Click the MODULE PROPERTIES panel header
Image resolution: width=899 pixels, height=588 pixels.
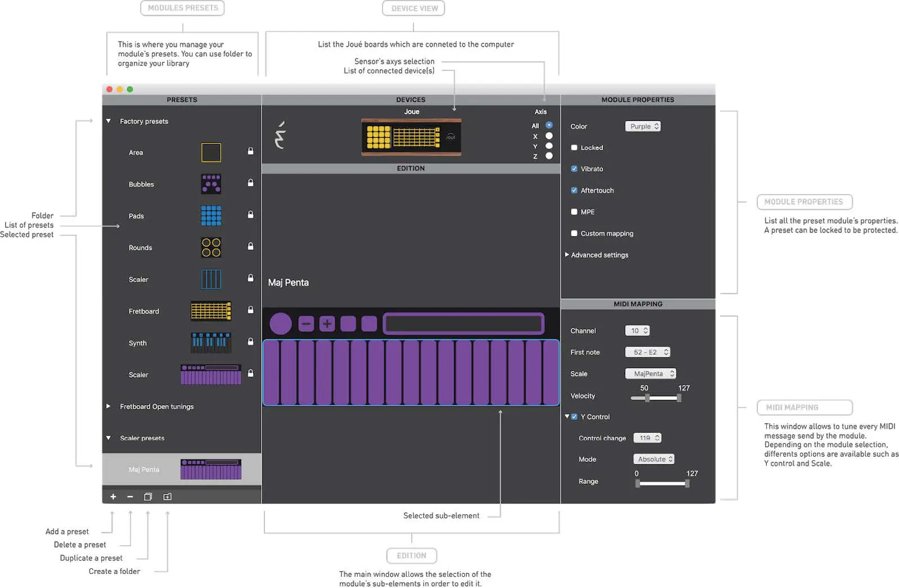point(638,100)
